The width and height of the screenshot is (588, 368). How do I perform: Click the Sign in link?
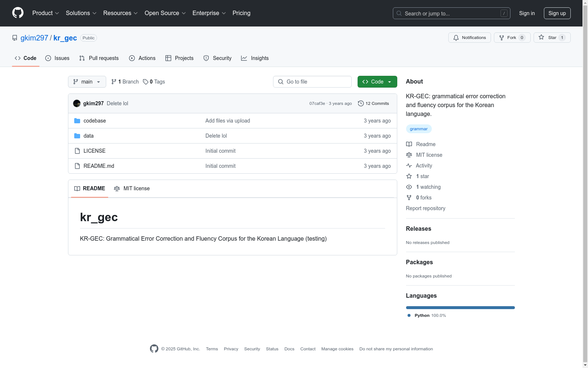527,13
